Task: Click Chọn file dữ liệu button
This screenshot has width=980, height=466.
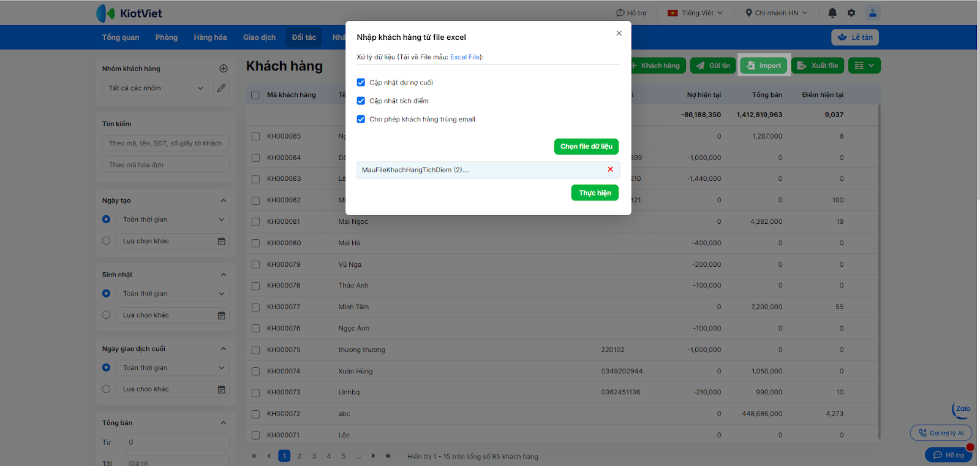Action: point(586,147)
